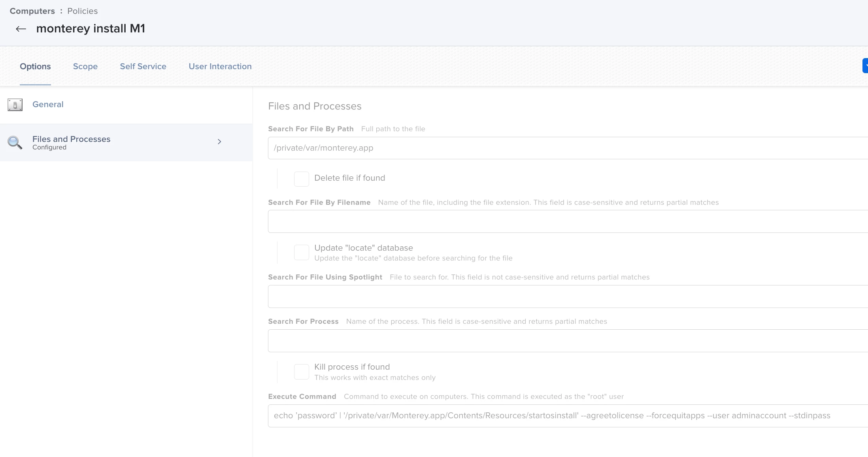
Task: Click into the Execute Command field
Action: click(x=568, y=416)
